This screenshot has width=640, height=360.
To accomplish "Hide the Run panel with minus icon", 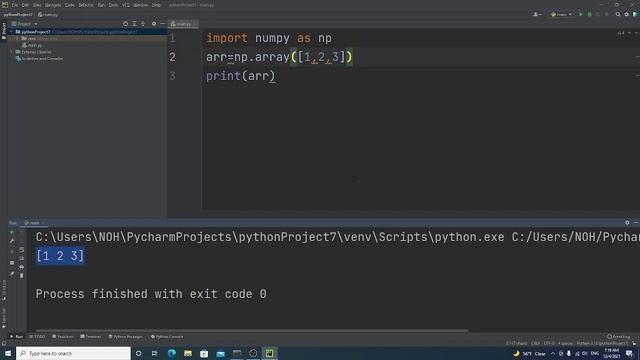I will (x=636, y=223).
